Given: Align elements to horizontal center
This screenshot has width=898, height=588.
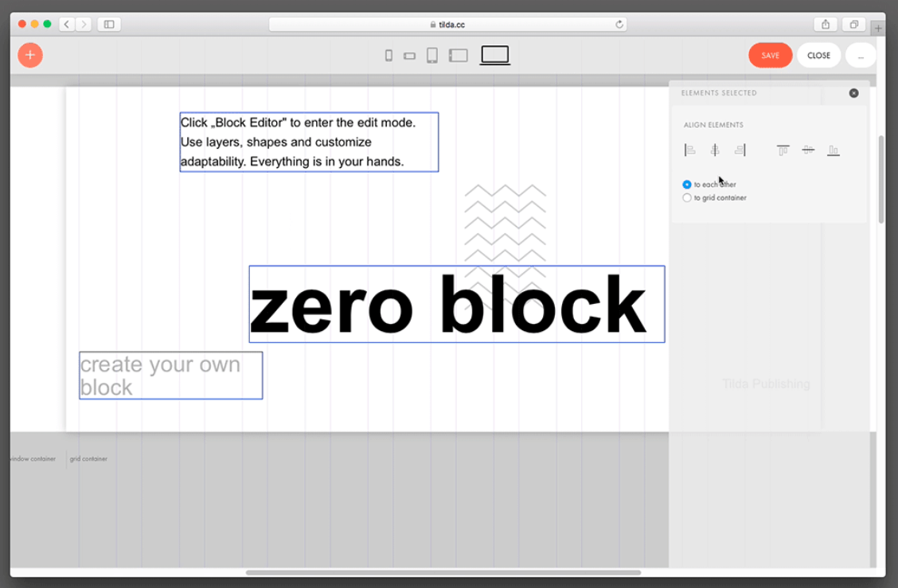Looking at the screenshot, I should coord(715,150).
